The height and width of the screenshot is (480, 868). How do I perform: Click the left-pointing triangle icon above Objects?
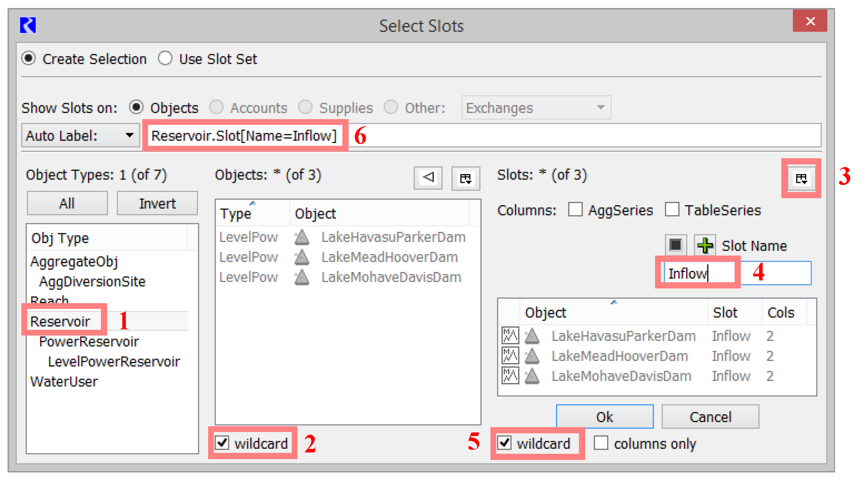(428, 178)
